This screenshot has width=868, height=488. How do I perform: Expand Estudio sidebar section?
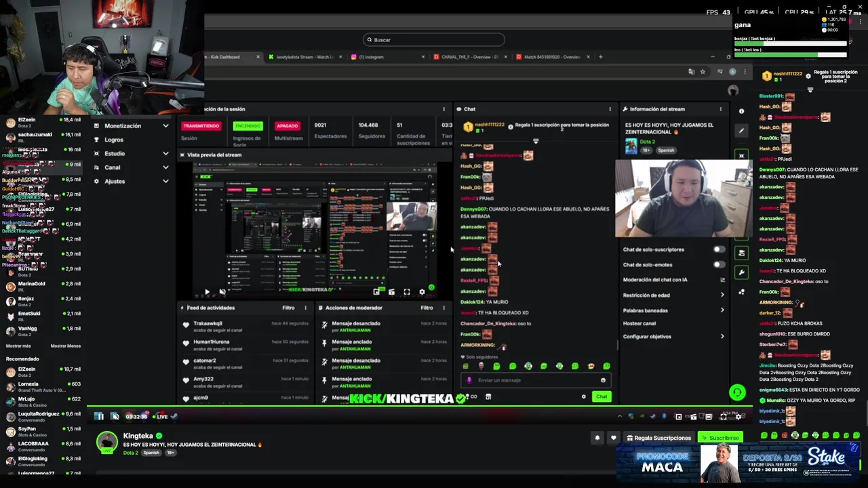pyautogui.click(x=131, y=154)
